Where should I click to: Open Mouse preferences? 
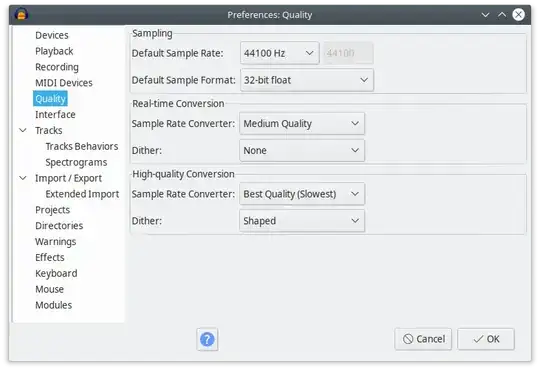tap(49, 289)
